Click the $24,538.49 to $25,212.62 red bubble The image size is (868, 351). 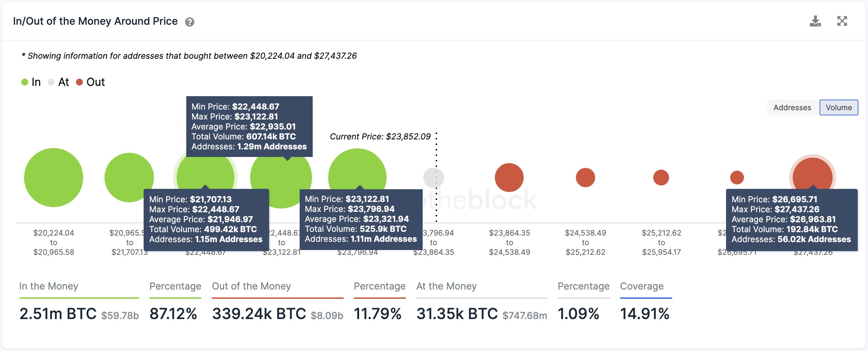point(585,178)
